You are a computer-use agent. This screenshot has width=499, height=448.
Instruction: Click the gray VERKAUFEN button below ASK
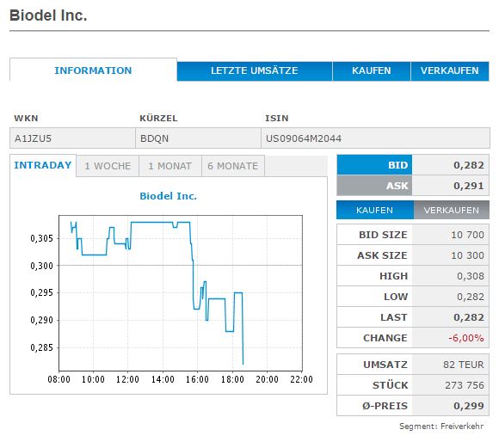click(452, 210)
